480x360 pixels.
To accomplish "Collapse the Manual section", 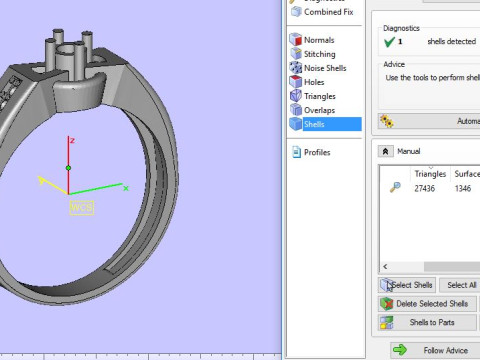I will tap(385, 151).
